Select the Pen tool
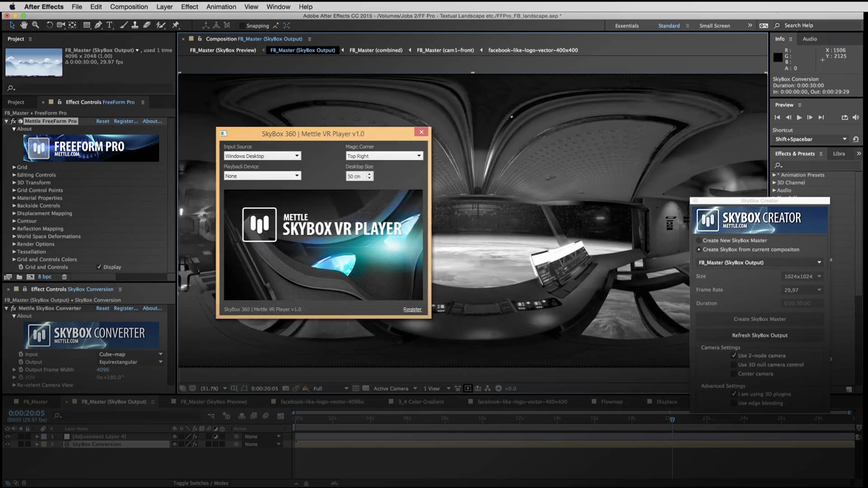868x488 pixels. point(98,25)
